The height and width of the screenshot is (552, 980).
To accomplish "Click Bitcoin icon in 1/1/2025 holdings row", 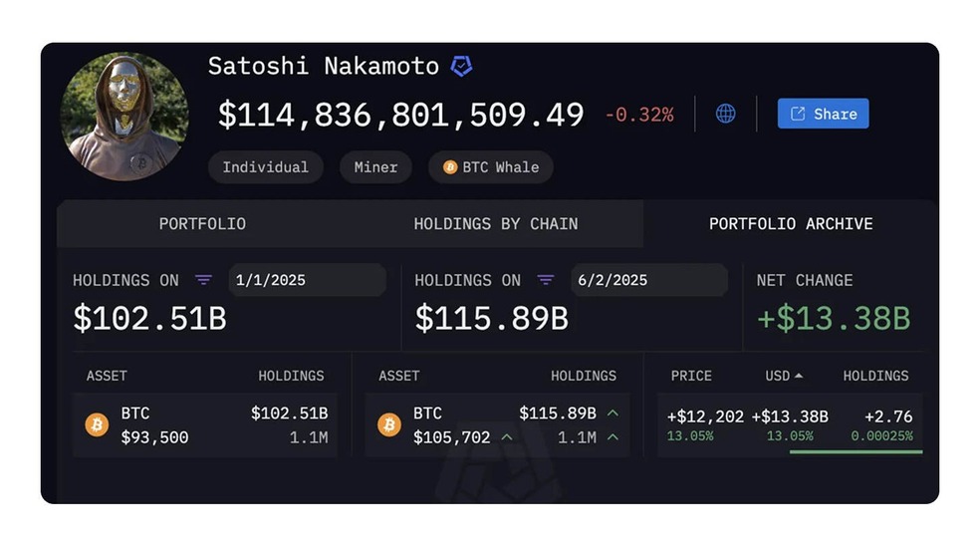I will 97,424.
